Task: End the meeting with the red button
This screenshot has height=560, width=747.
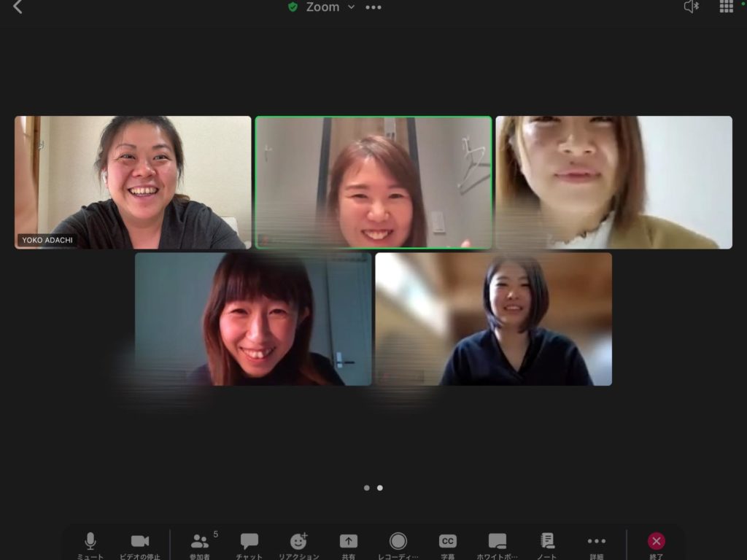Action: [657, 542]
